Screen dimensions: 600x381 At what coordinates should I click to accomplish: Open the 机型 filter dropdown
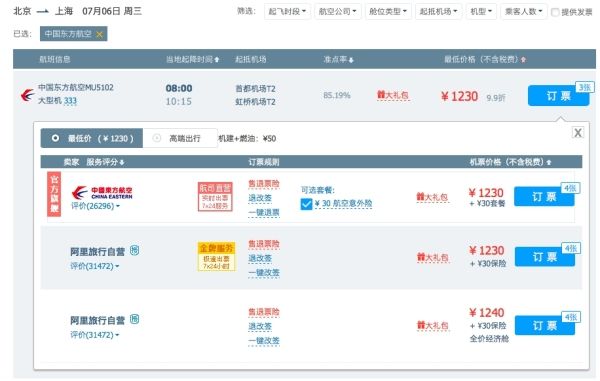tap(481, 11)
